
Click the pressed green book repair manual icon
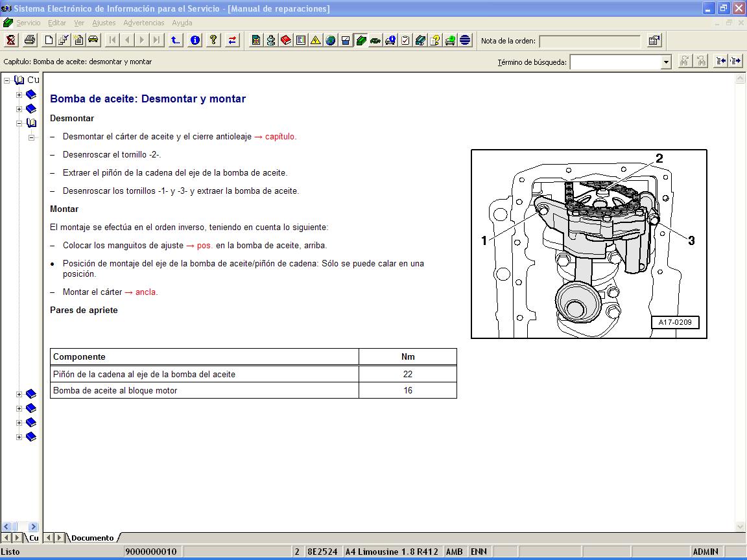(x=361, y=40)
